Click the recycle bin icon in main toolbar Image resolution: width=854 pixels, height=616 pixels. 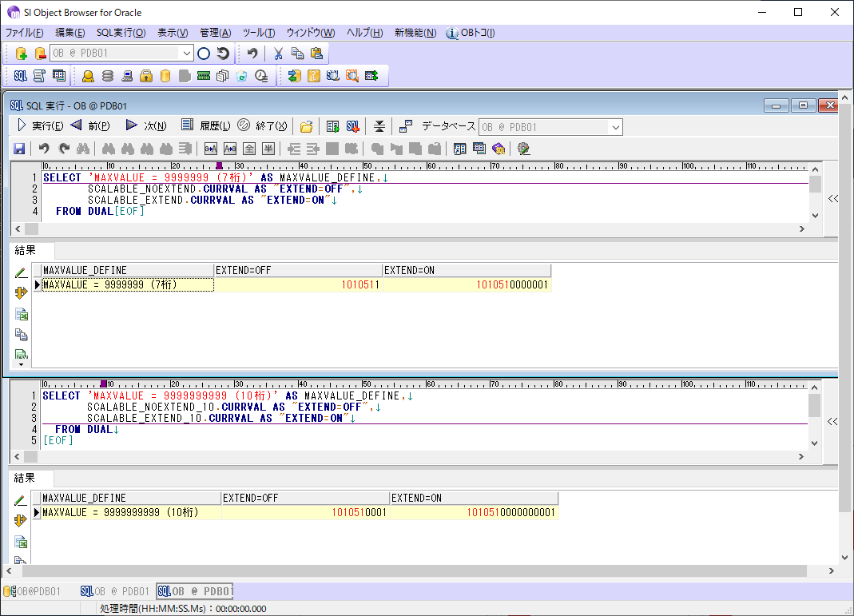(241, 75)
